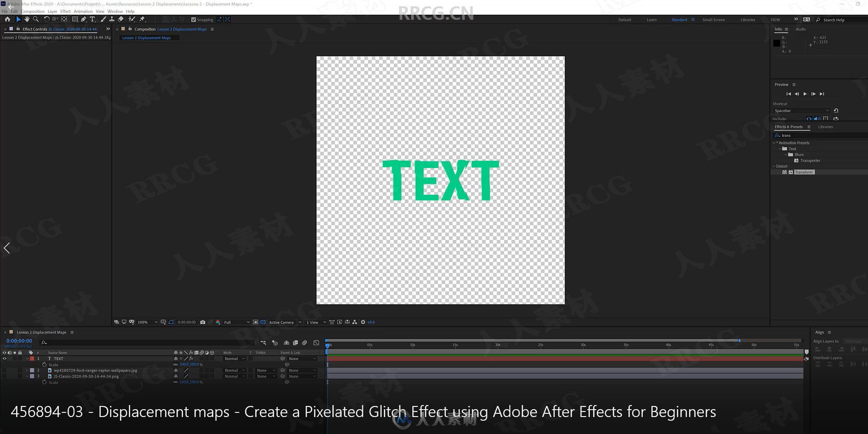Switch to the Learn workspace
The width and height of the screenshot is (868, 434).
[x=651, y=20]
